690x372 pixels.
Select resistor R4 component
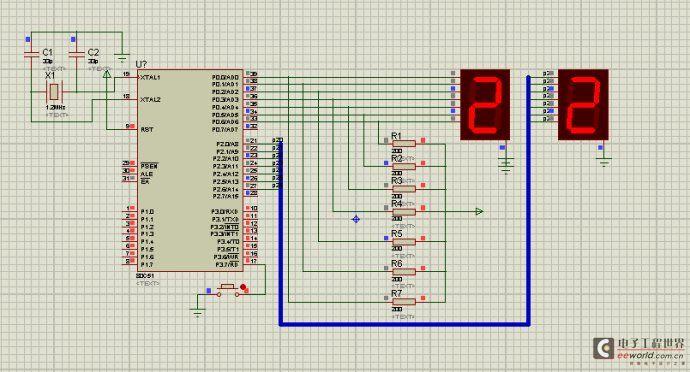[x=404, y=212]
